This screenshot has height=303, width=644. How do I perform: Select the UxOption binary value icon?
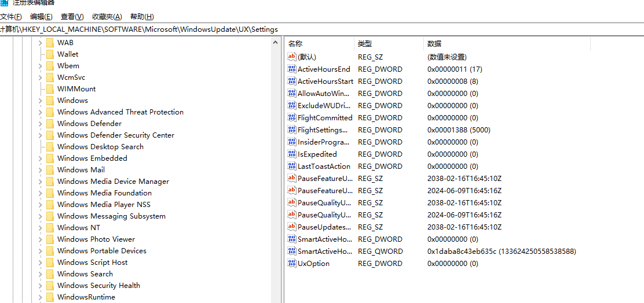(x=292, y=263)
